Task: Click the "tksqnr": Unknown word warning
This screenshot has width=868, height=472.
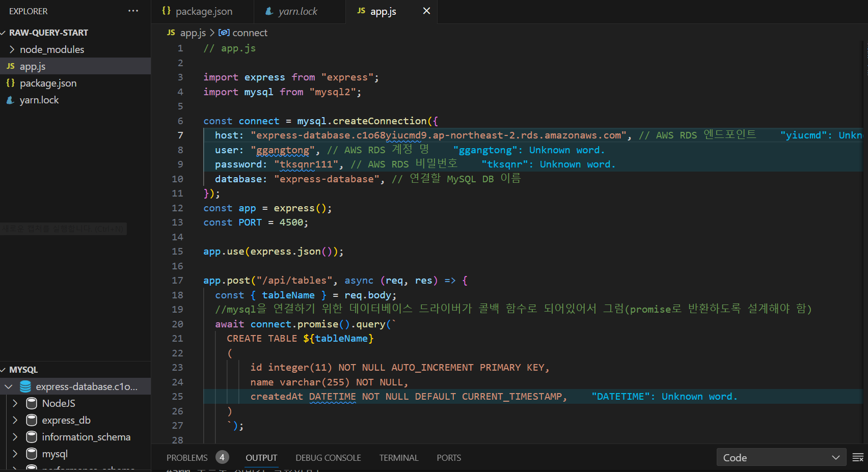Action: click(x=549, y=164)
